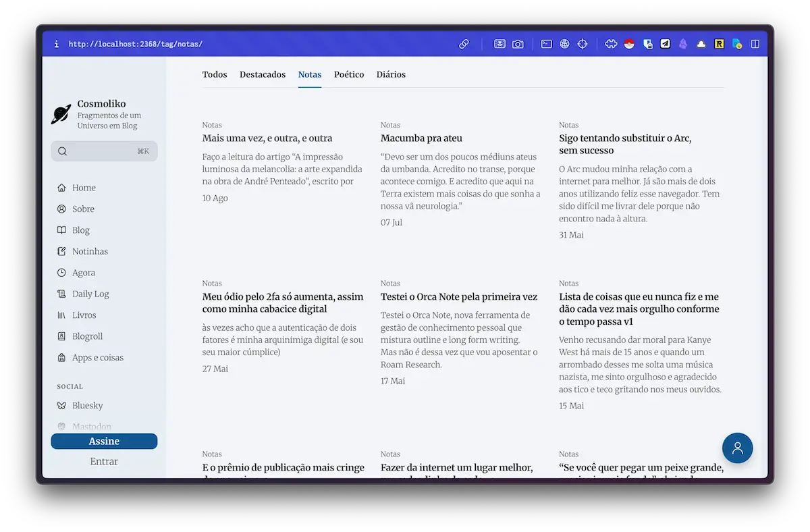Go to Bluesky social link
The image size is (810, 532).
click(x=87, y=406)
